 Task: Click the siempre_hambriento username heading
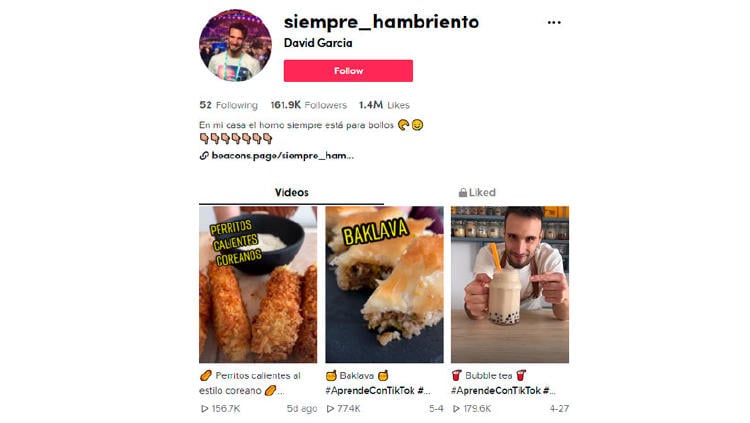[x=381, y=22]
